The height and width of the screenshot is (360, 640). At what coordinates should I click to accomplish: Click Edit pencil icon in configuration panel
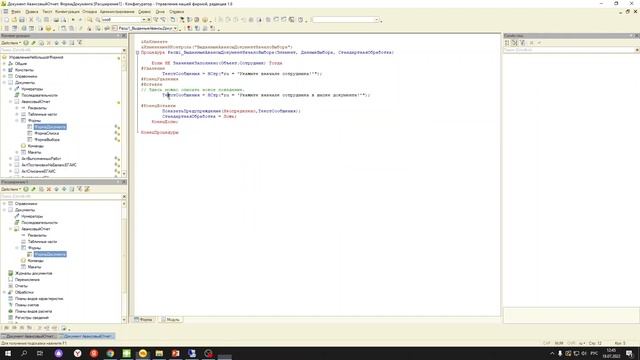pyautogui.click(x=33, y=43)
